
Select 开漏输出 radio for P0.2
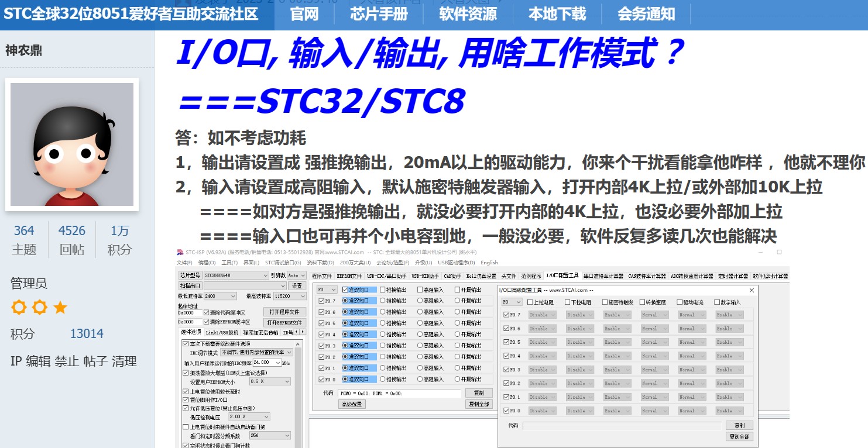(458, 357)
